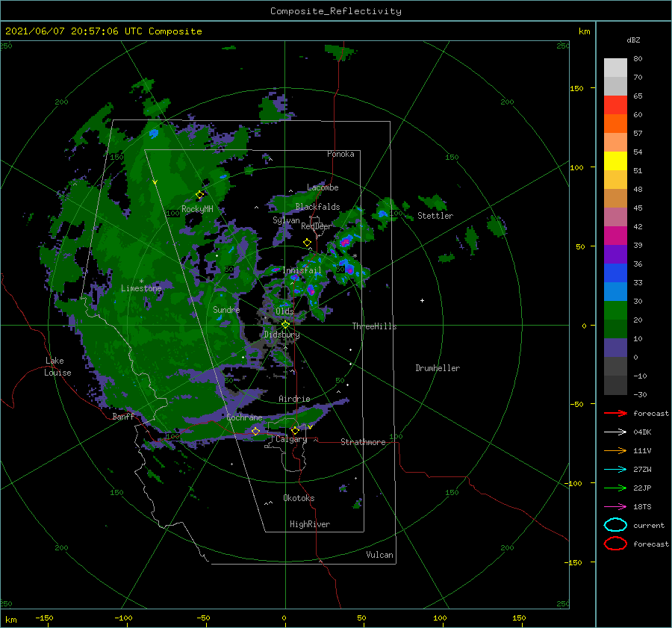Click the red forecast ellipse in the legend
Image resolution: width=672 pixels, height=628 pixels.
[x=615, y=544]
